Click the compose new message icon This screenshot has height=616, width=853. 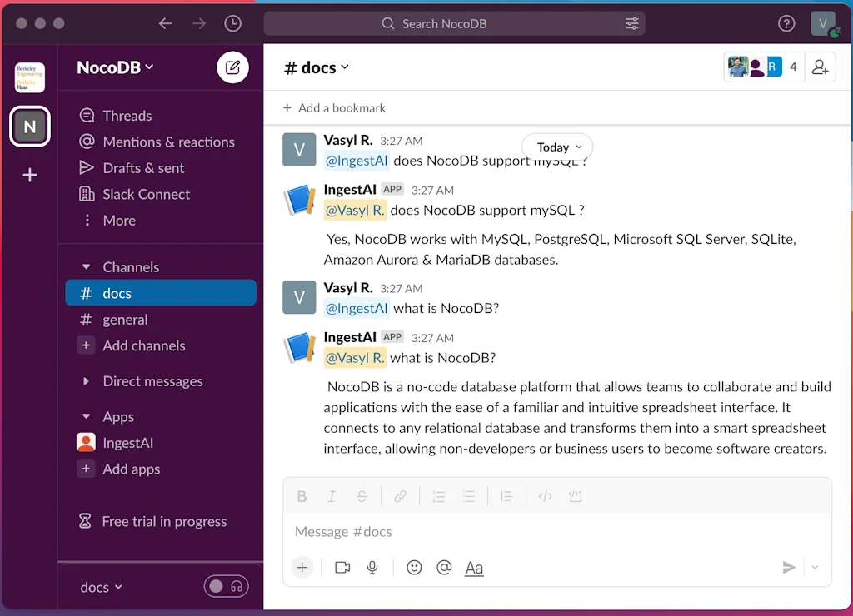pos(233,67)
